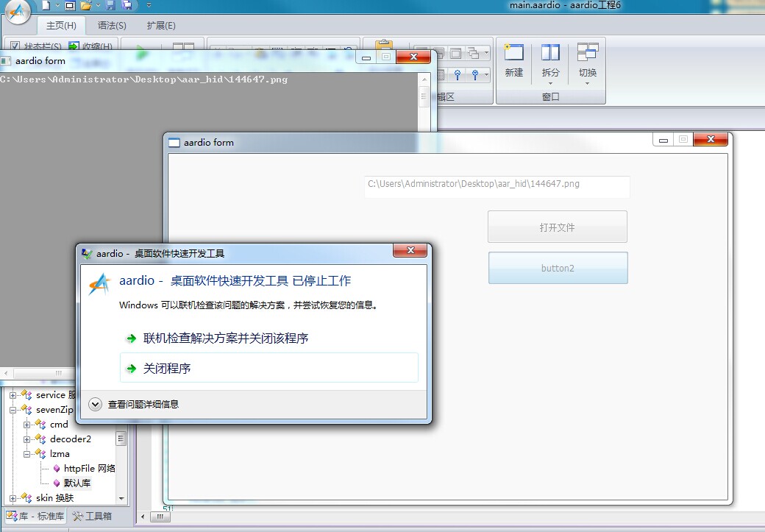Choose the 关闭程序 option in crash dialog
This screenshot has height=532, width=765.
[268, 368]
